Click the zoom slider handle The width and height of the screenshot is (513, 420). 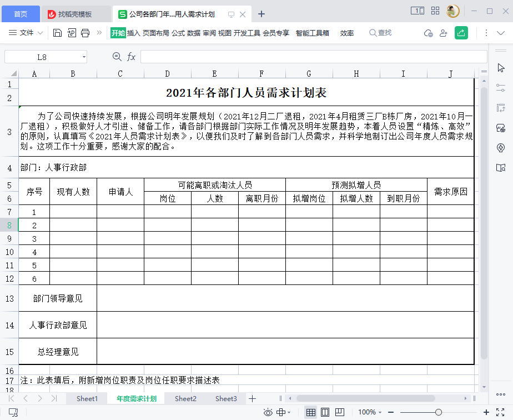(439, 412)
